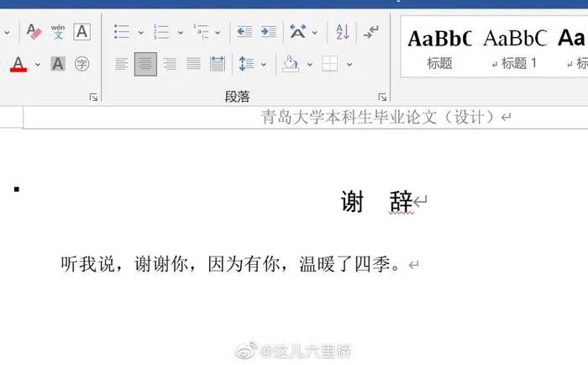Expand shading color dropdown
This screenshot has height=365, width=588.
click(x=310, y=65)
